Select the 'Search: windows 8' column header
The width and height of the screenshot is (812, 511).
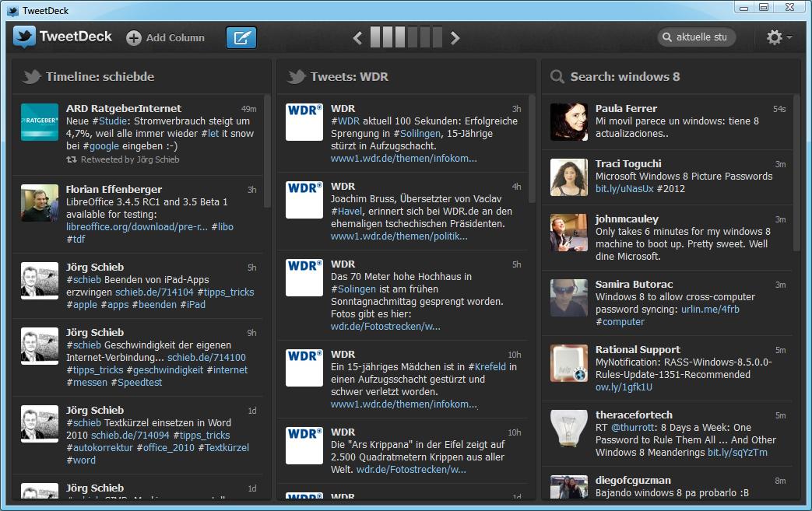(671, 76)
